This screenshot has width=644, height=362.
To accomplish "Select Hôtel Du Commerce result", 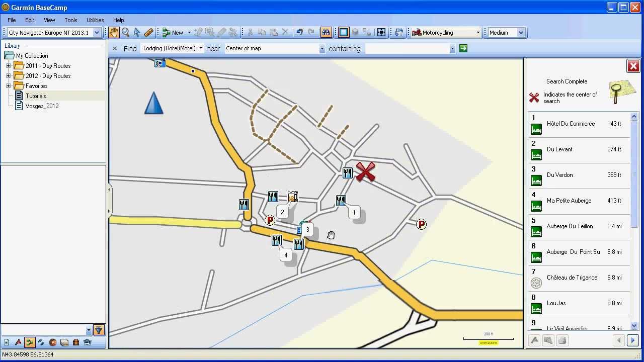I will click(579, 124).
